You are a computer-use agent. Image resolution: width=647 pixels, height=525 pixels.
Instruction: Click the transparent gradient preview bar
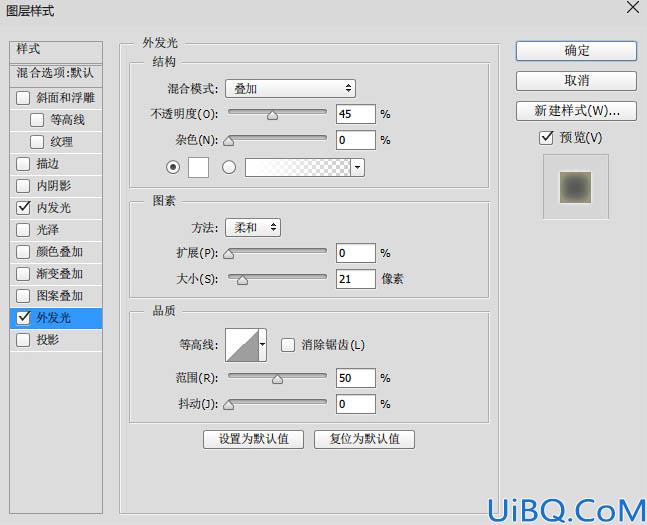point(298,168)
